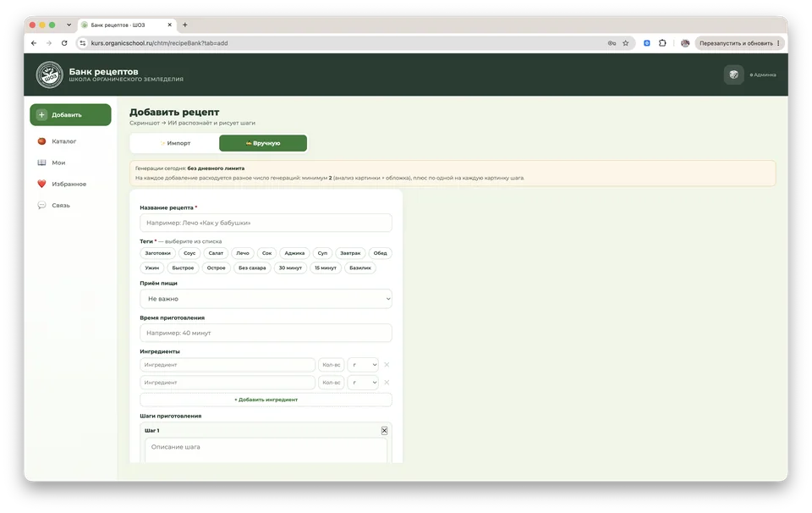
Task: Click the ШОЗ school logo in header
Action: click(49, 74)
